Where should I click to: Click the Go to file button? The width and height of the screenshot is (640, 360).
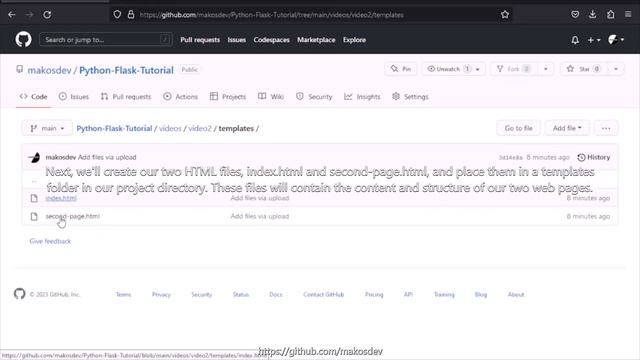tap(518, 128)
